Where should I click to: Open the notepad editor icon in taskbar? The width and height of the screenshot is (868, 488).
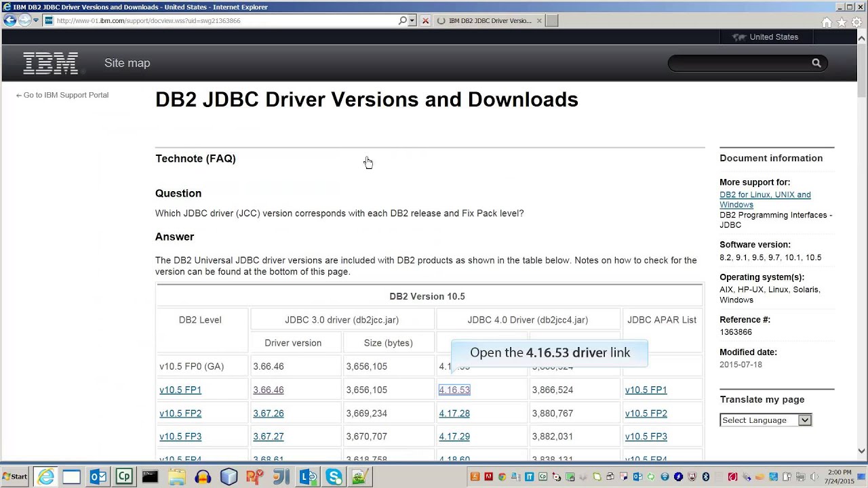pos(359,477)
